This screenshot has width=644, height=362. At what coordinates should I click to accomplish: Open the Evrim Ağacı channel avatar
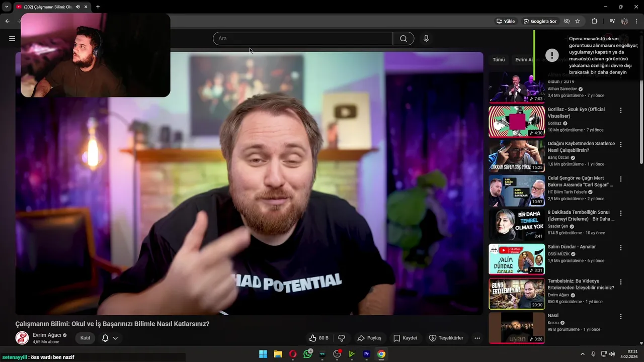pyautogui.click(x=22, y=338)
